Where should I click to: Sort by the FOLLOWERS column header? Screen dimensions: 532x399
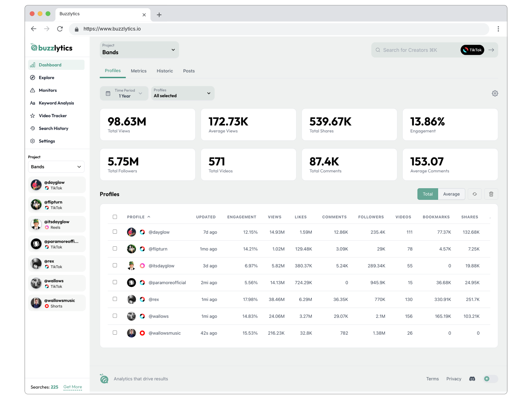[x=371, y=217]
